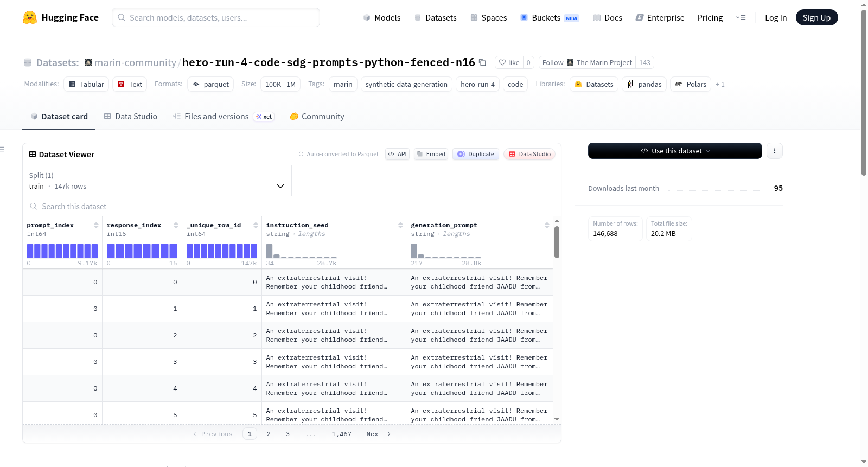The image size is (868, 467).
Task: Click the Dataset Viewer table icon
Action: 33,154
